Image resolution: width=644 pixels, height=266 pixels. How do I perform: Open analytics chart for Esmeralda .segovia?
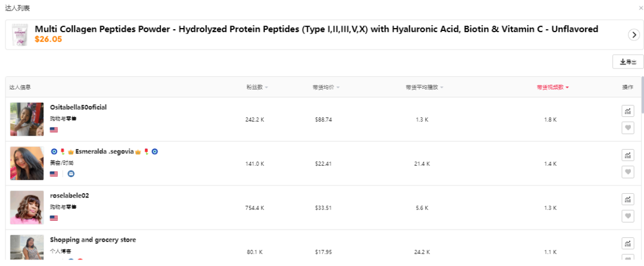point(627,155)
